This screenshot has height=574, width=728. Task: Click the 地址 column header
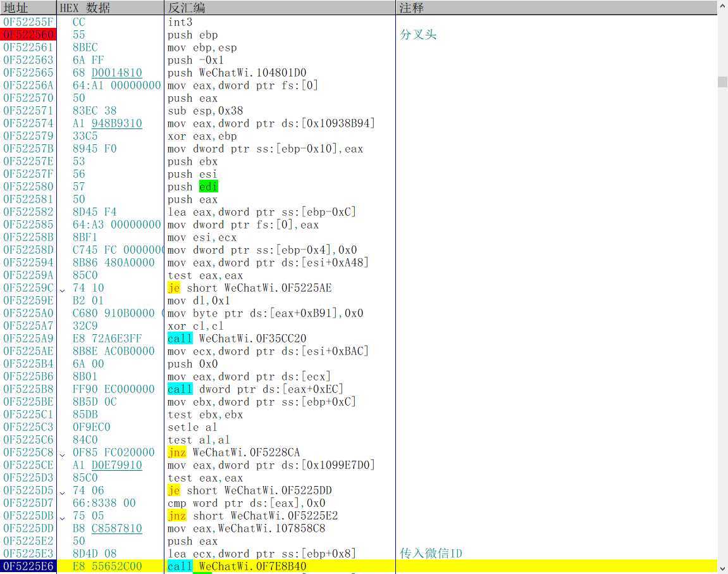(28, 8)
